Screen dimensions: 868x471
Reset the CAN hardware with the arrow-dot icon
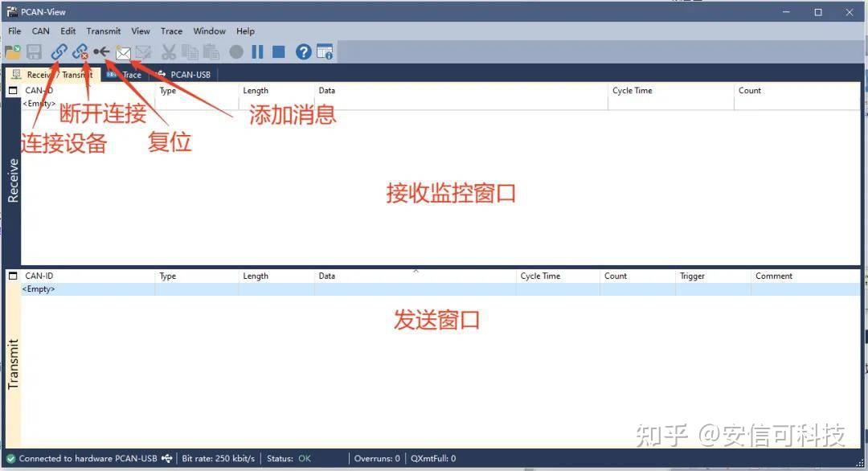[101, 52]
